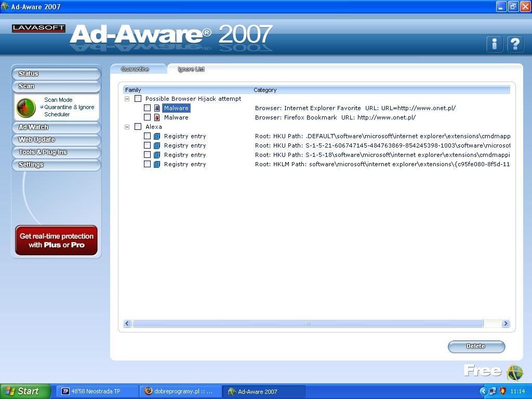Open the Status section
The height and width of the screenshot is (399, 532).
click(56, 74)
